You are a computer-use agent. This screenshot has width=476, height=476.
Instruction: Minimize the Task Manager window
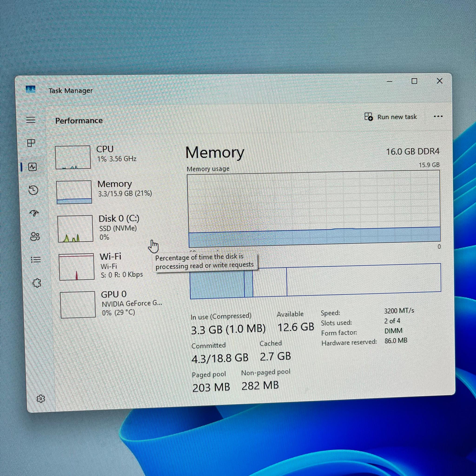click(389, 81)
